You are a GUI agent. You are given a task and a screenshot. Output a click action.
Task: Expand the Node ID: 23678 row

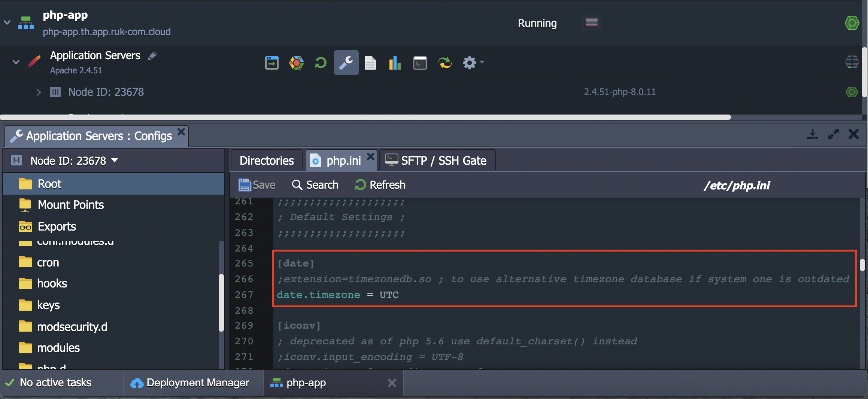click(39, 92)
